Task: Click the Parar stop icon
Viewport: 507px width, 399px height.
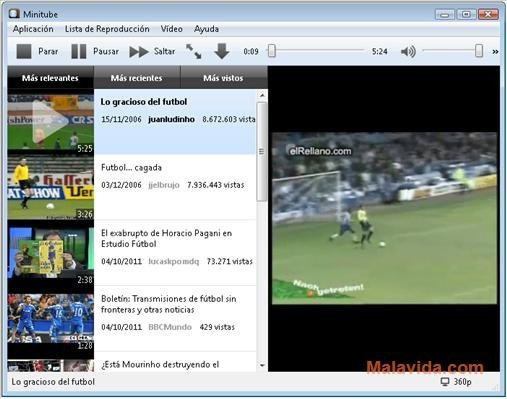Action: click(24, 52)
